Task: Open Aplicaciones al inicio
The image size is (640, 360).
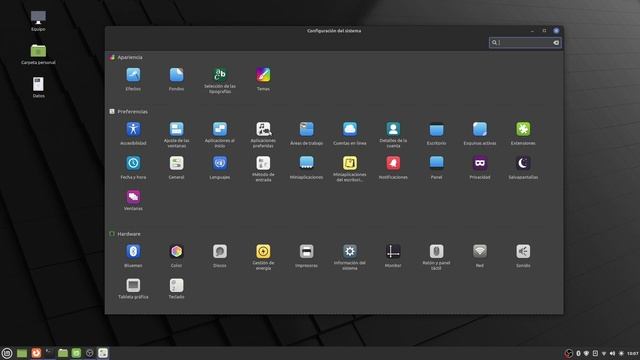Action: 220,135
